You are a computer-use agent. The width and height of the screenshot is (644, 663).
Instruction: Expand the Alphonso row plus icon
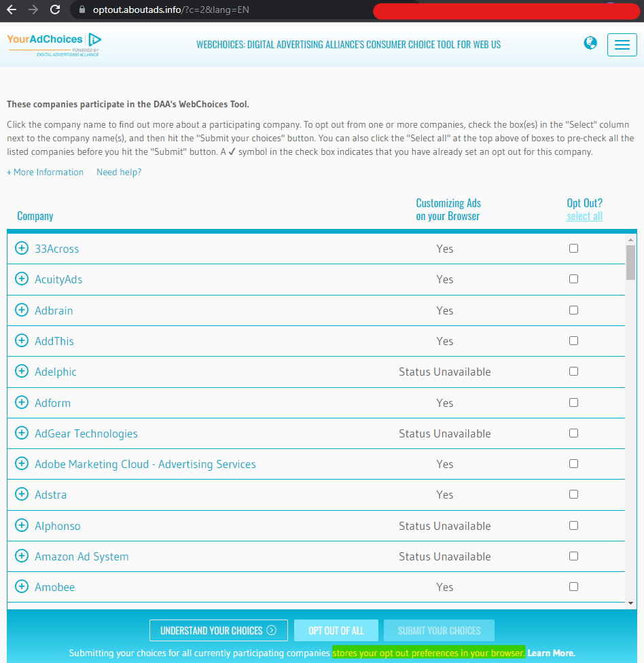[x=22, y=525]
